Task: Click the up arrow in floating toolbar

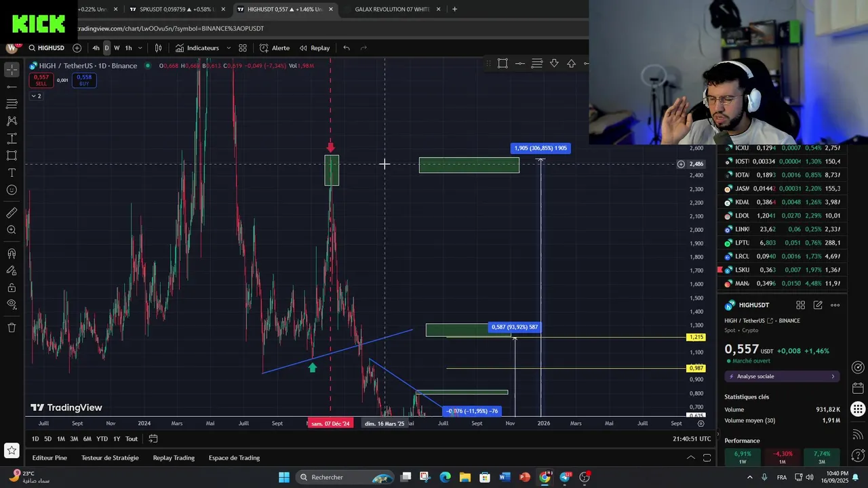Action: click(x=571, y=63)
